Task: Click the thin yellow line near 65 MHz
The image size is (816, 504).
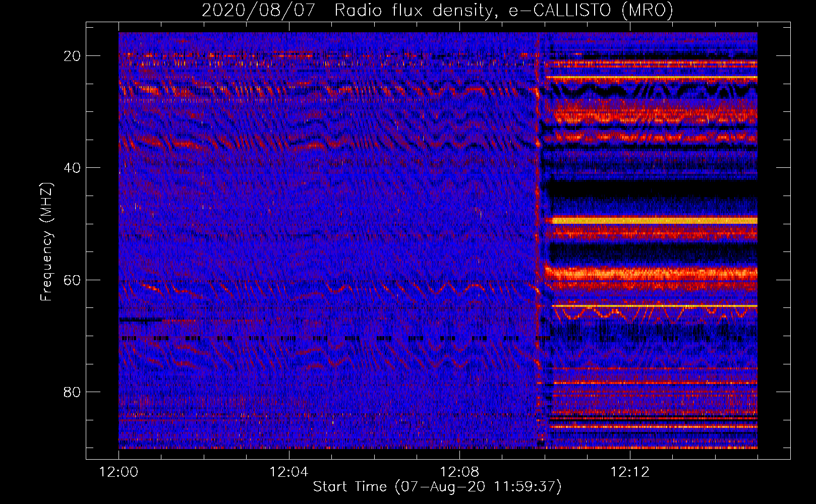Action: point(655,306)
